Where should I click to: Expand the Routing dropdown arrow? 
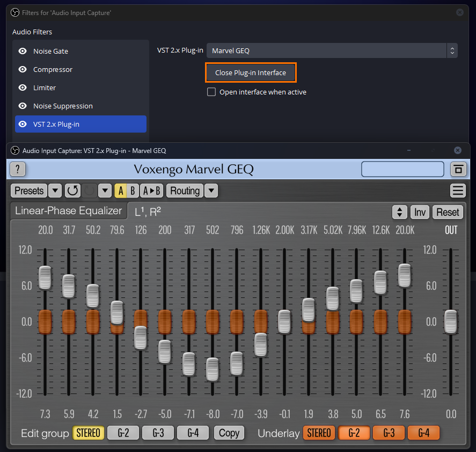click(x=211, y=191)
